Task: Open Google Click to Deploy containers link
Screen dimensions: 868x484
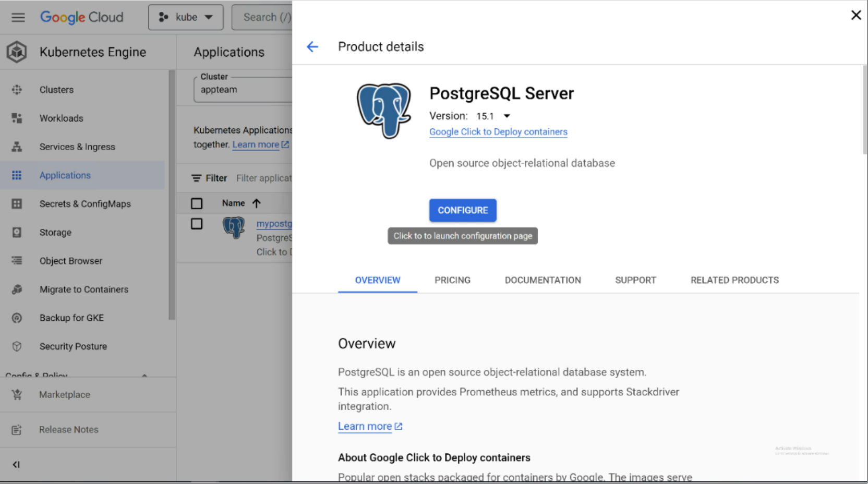Action: 498,132
